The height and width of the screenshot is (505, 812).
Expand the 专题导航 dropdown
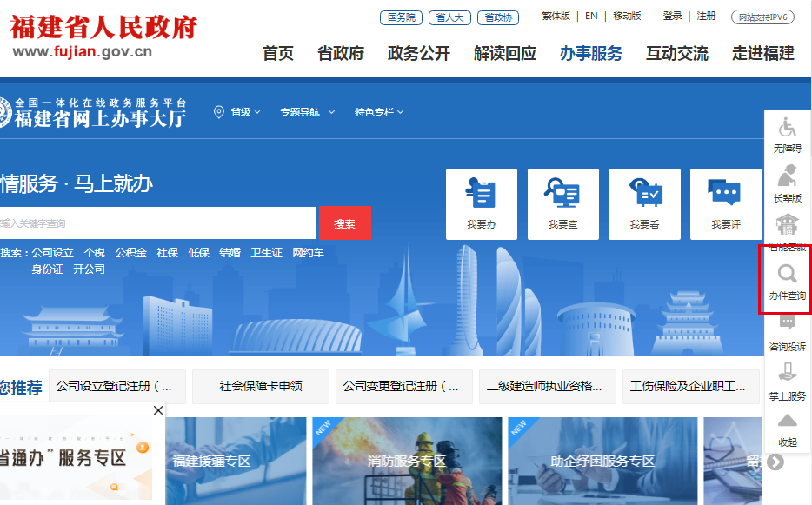click(x=304, y=112)
